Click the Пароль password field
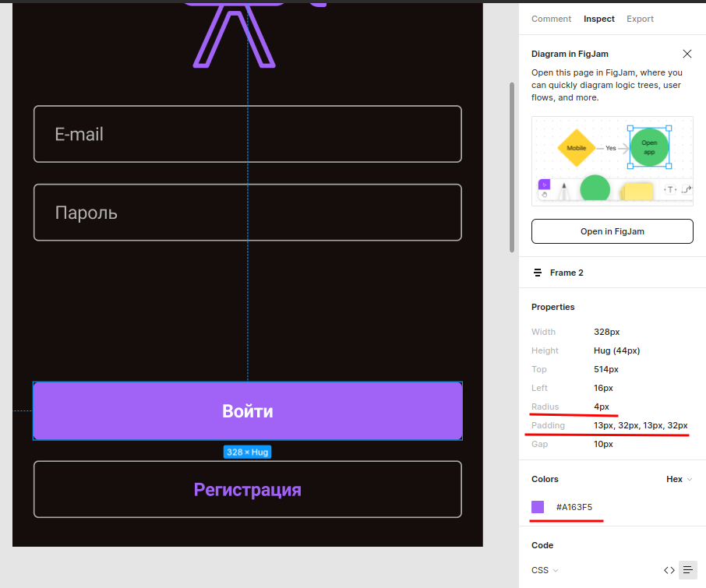The height and width of the screenshot is (588, 706). [x=248, y=212]
